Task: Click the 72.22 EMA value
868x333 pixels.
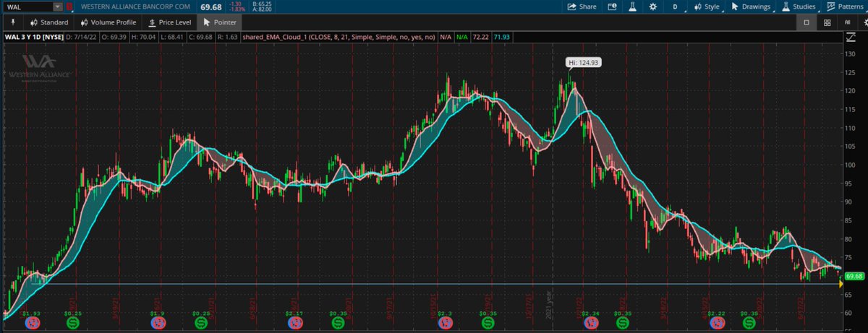Action: 480,35
